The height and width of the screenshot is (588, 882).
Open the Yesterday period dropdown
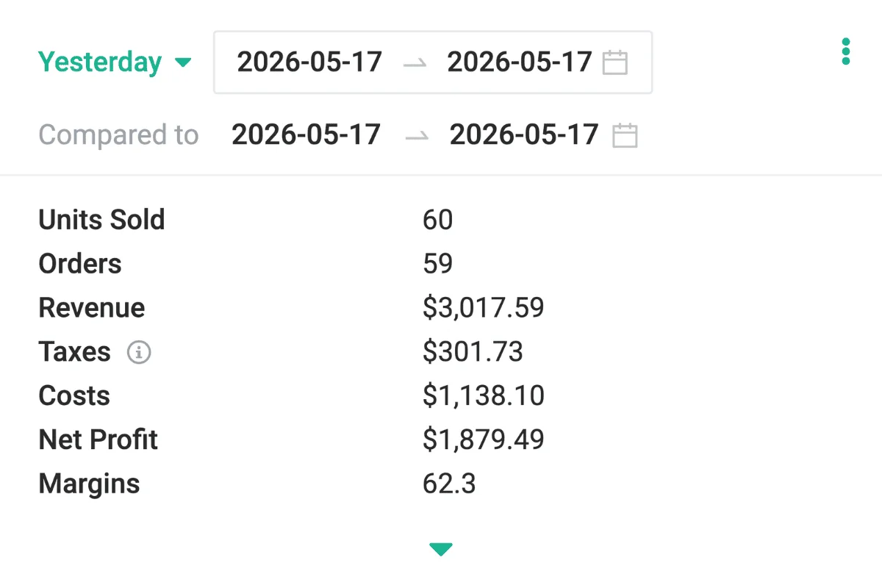[x=115, y=62]
